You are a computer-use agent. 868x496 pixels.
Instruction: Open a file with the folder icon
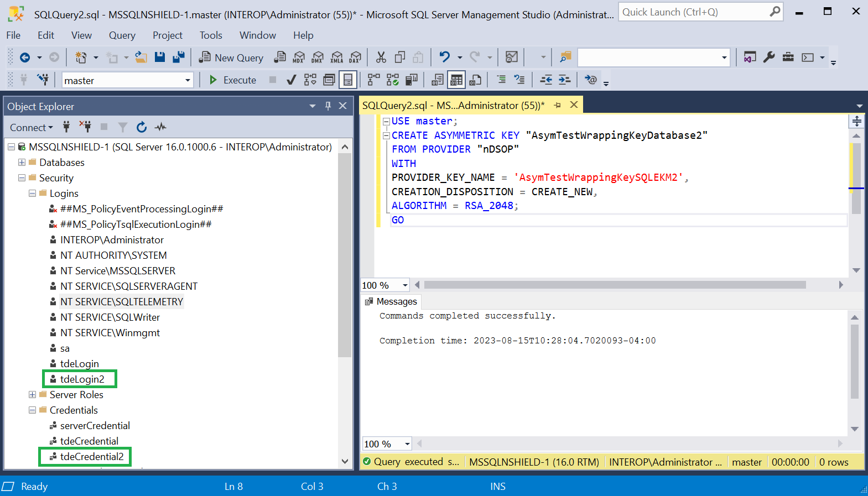click(141, 58)
